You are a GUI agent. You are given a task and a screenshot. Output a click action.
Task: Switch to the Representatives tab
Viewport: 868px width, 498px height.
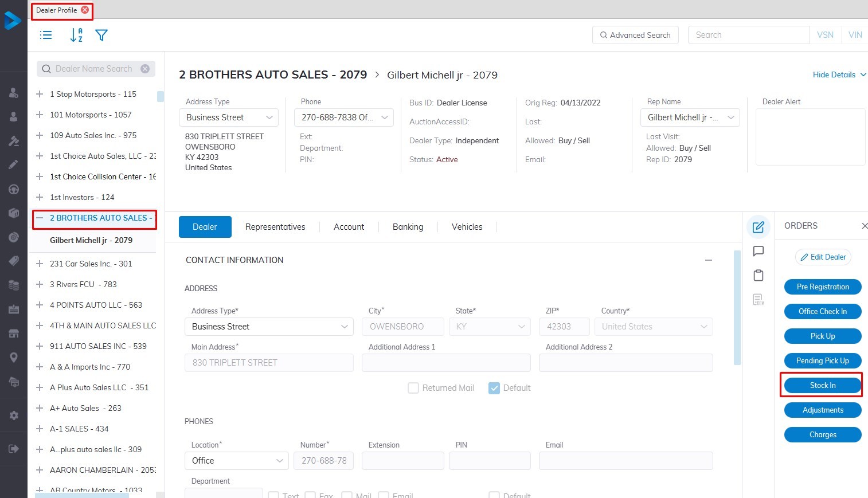point(275,227)
